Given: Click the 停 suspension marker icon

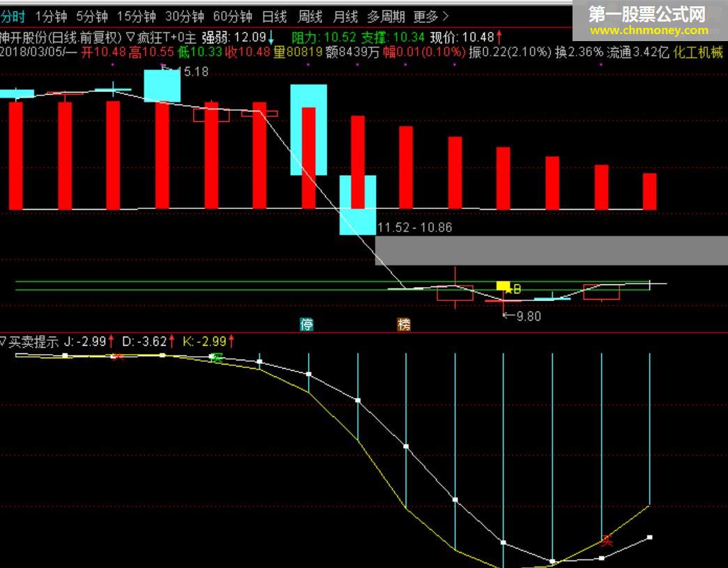Looking at the screenshot, I should point(306,324).
